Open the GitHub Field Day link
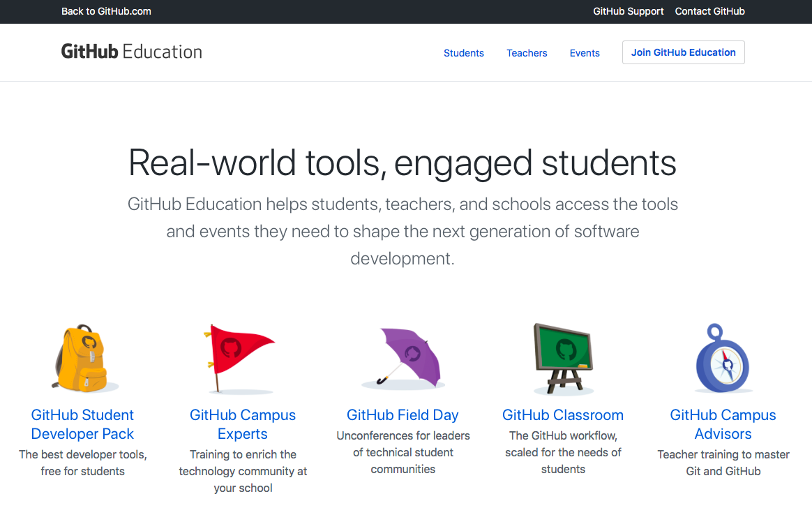This screenshot has height=531, width=812. [403, 415]
